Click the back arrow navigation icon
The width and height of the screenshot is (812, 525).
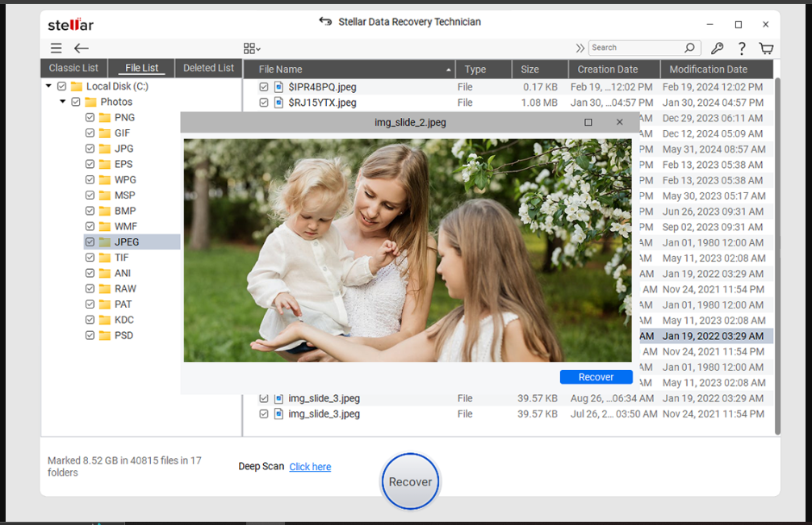tap(81, 48)
